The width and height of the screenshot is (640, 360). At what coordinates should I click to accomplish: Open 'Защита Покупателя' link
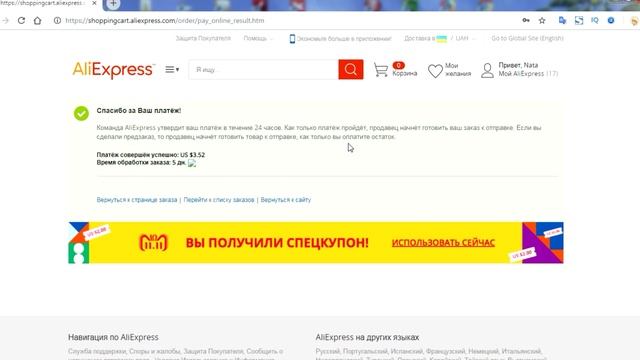coord(203,38)
